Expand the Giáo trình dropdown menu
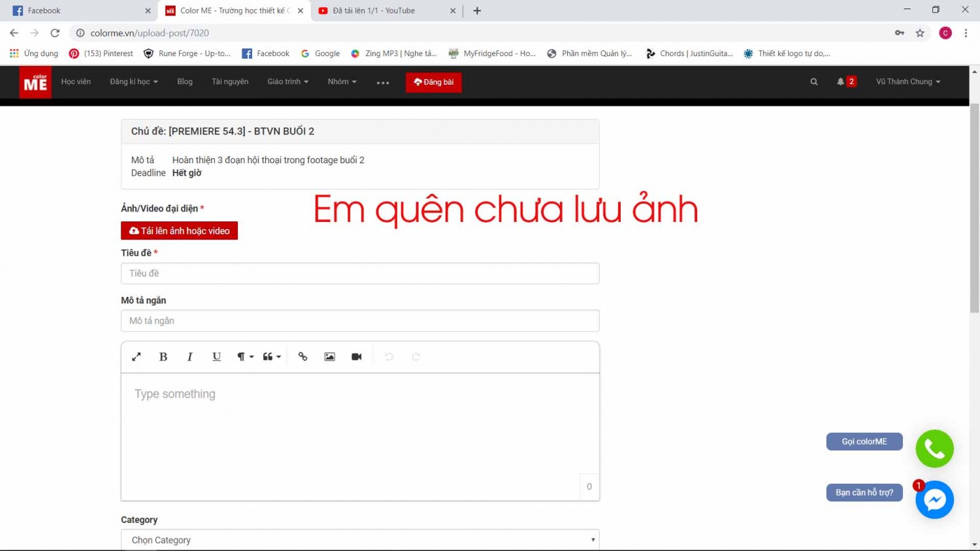 [x=288, y=82]
